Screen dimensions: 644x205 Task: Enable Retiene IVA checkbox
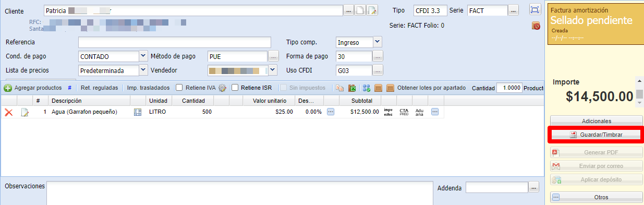click(x=179, y=88)
